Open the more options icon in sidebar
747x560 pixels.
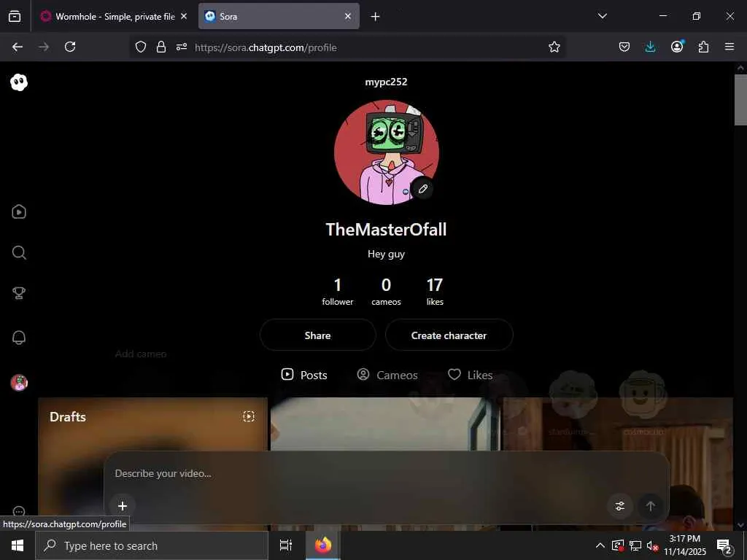(19, 511)
